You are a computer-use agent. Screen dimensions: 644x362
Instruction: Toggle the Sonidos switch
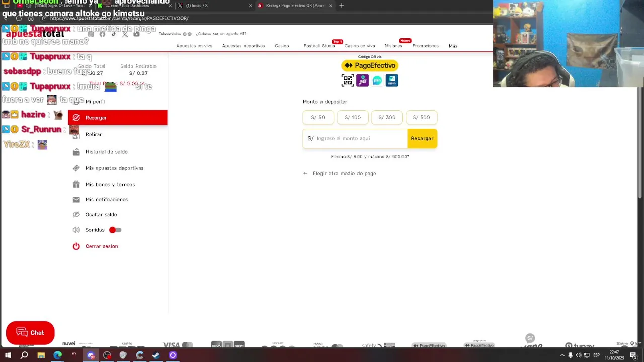point(115,230)
